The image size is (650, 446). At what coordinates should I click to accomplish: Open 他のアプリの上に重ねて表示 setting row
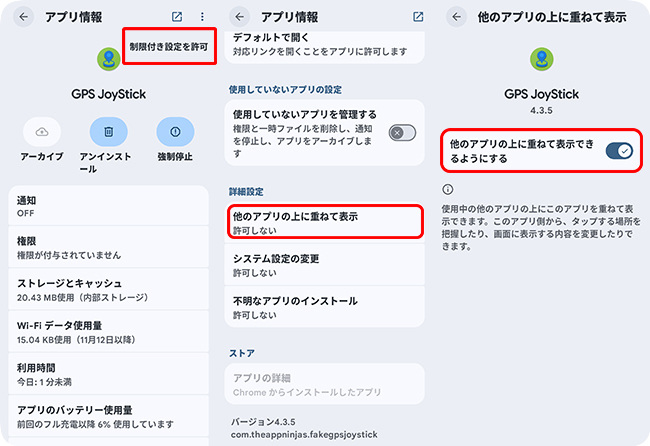(x=325, y=222)
